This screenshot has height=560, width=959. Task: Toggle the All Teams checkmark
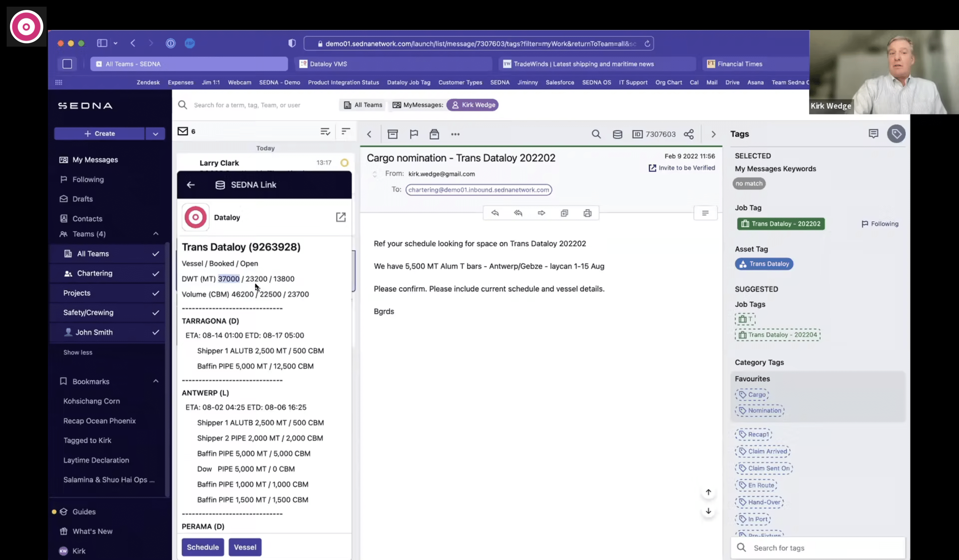coord(156,254)
